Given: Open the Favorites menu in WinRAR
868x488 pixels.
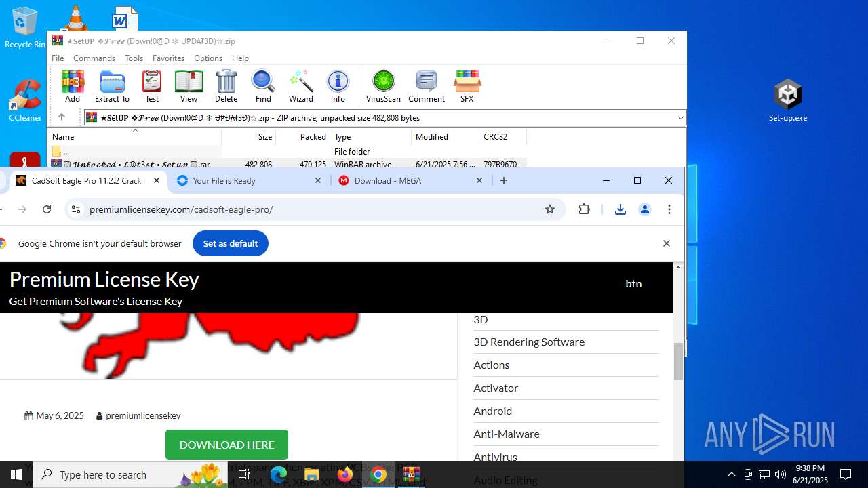Looking at the screenshot, I should pyautogui.click(x=168, y=58).
